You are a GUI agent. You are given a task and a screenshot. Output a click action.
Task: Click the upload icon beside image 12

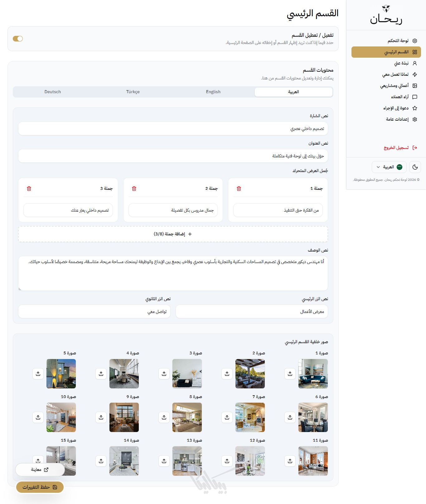227,461
